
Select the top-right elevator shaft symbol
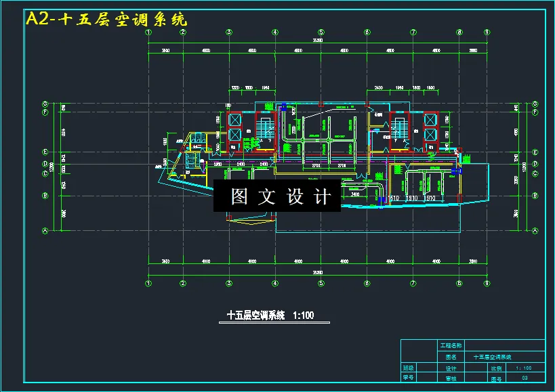429,118
